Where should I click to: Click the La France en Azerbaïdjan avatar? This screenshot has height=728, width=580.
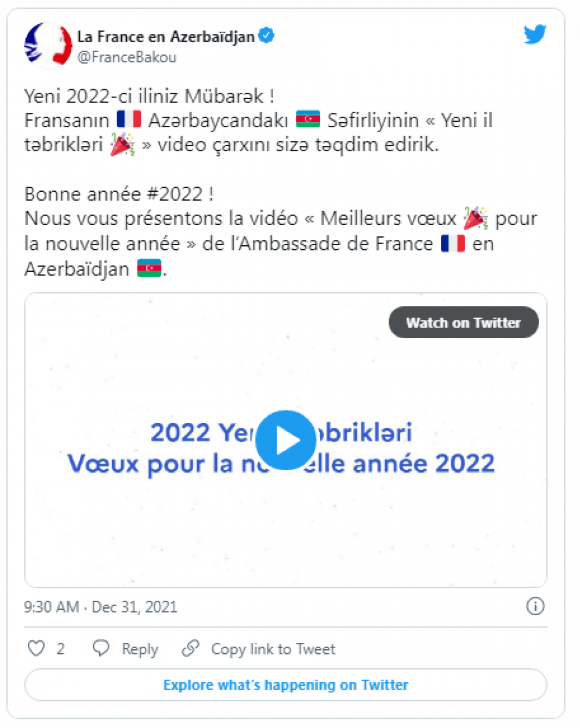46,45
